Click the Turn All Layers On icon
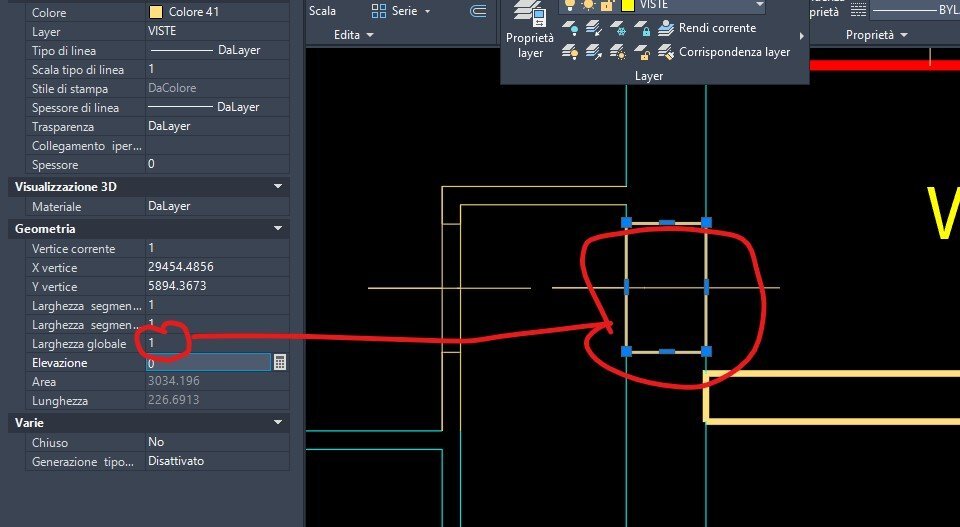This screenshot has height=527, width=960. pos(570,53)
